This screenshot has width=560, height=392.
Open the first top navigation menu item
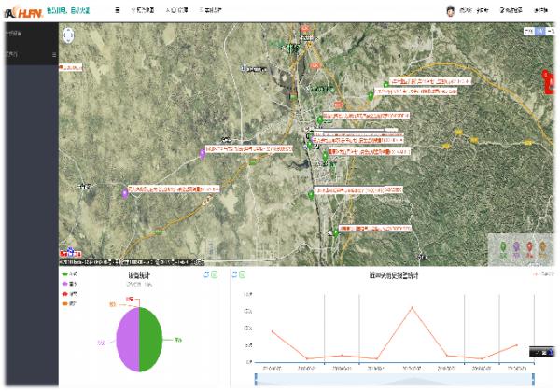point(142,9)
